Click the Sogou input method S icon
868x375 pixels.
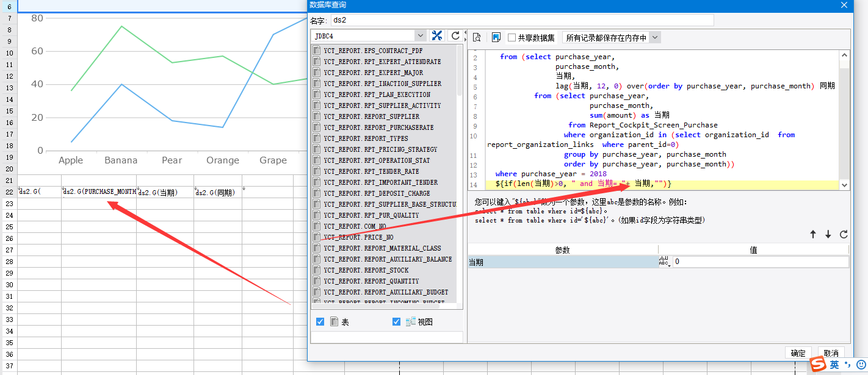pyautogui.click(x=818, y=365)
